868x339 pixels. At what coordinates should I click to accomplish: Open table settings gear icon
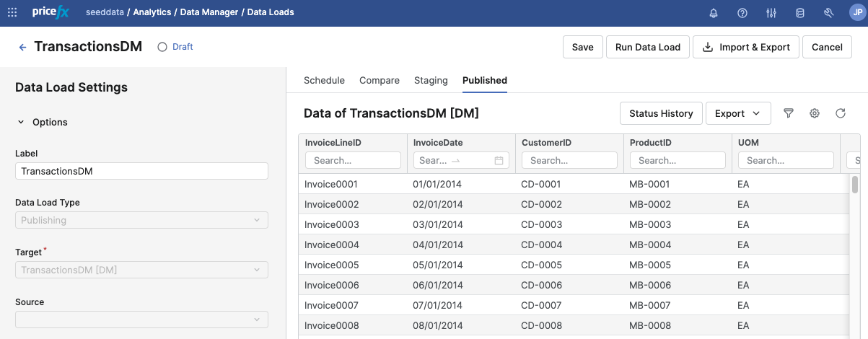tap(815, 113)
